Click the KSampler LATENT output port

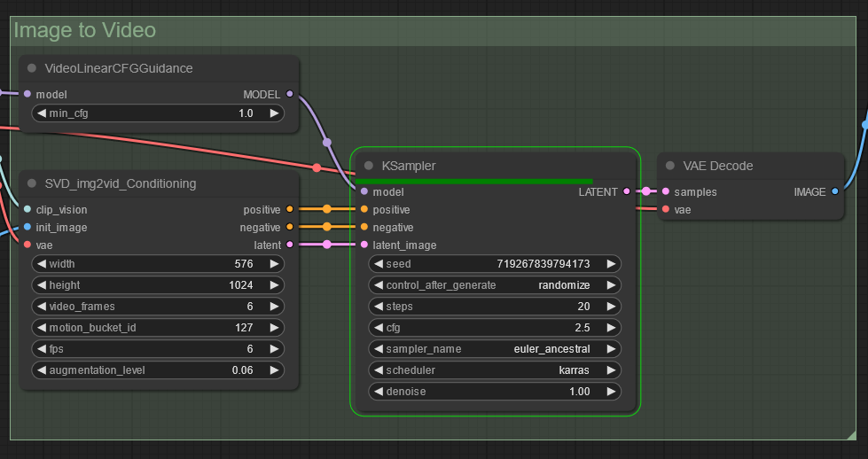coord(627,191)
